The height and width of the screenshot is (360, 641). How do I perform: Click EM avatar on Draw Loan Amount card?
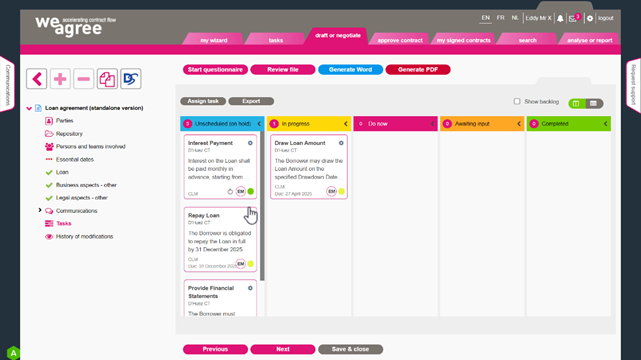click(x=332, y=191)
